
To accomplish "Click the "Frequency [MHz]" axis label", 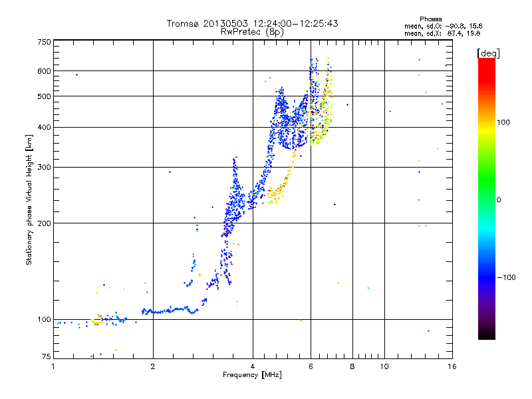I will coord(252,375).
